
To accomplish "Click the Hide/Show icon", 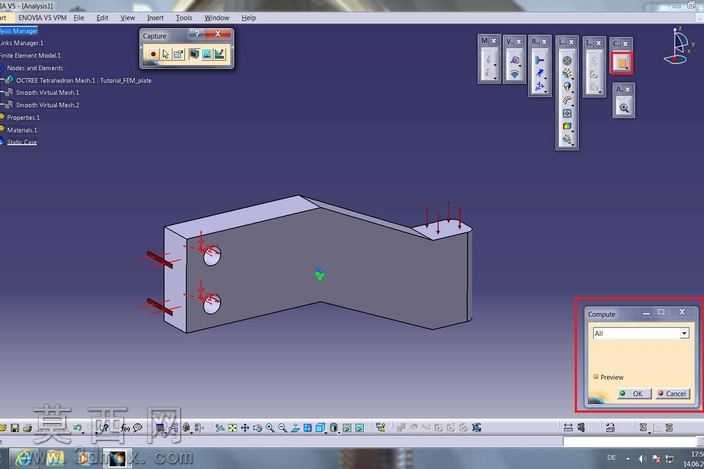I will pyautogui.click(x=347, y=428).
